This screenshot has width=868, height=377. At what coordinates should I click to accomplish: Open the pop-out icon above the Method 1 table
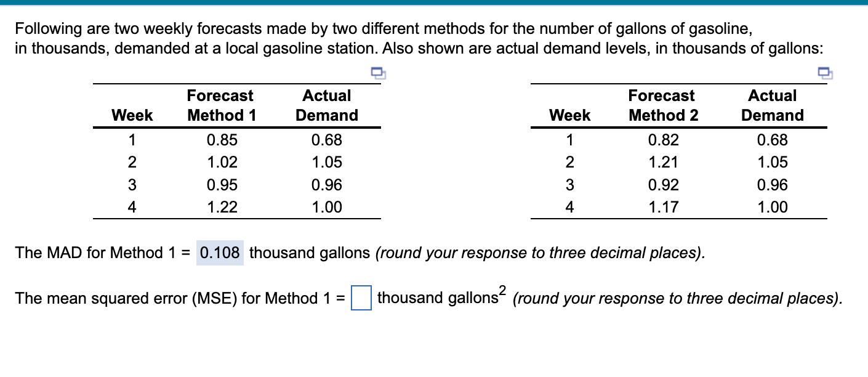378,74
